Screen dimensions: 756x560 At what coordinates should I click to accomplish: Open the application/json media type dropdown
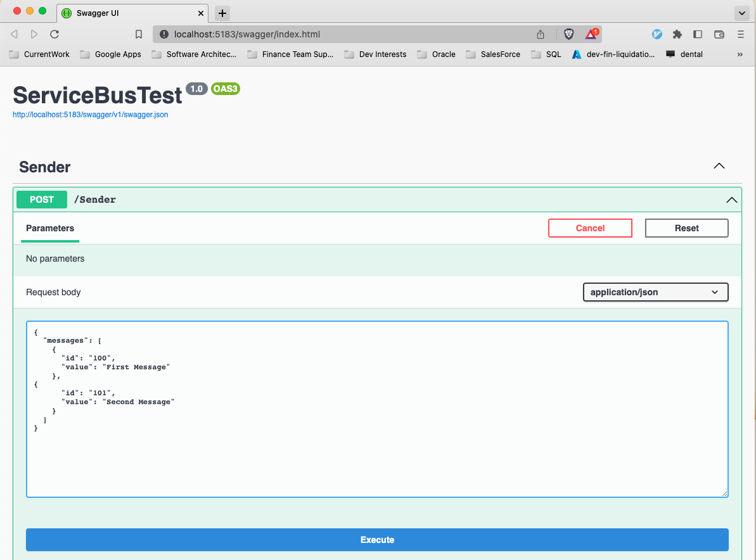click(655, 292)
